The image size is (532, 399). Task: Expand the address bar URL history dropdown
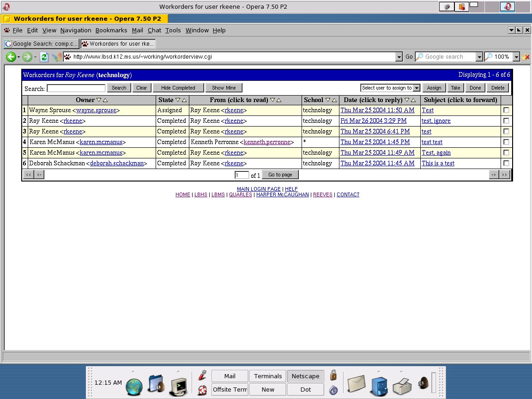click(x=399, y=57)
